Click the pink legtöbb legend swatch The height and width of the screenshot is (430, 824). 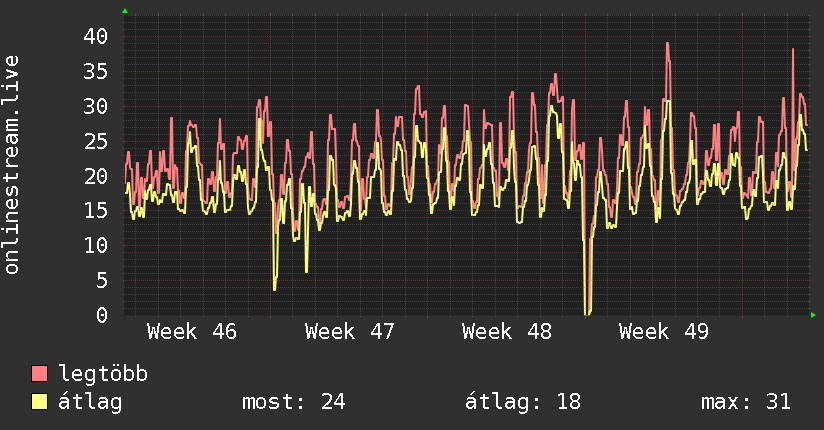39,374
